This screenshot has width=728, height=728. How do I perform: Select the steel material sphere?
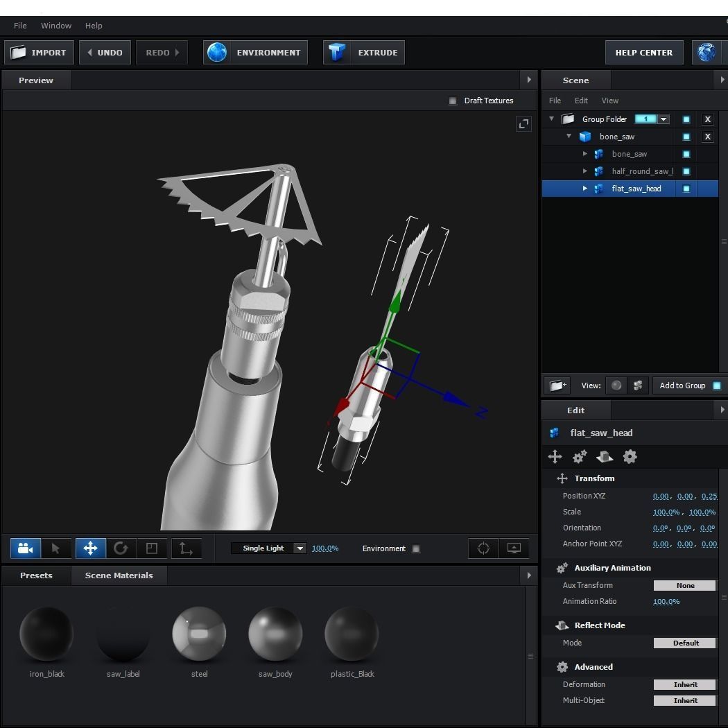199,634
